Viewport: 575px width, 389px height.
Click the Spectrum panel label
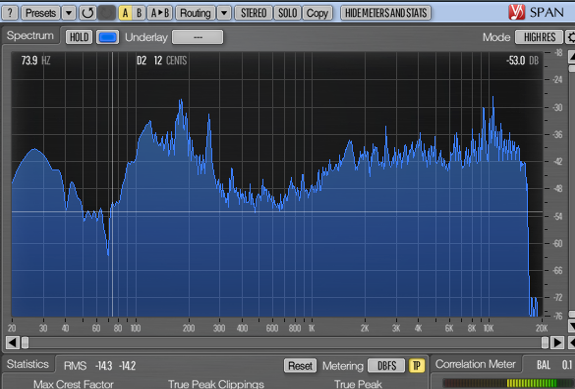(30, 36)
